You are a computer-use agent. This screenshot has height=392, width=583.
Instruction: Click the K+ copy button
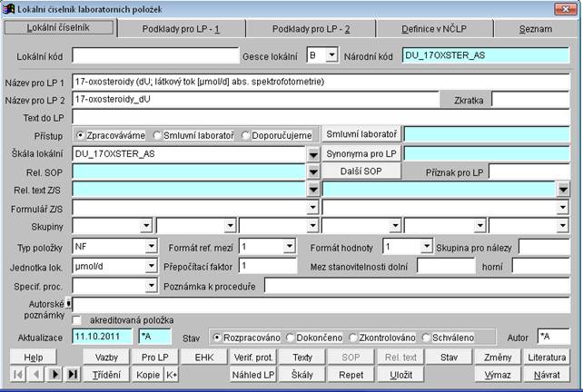(x=172, y=374)
